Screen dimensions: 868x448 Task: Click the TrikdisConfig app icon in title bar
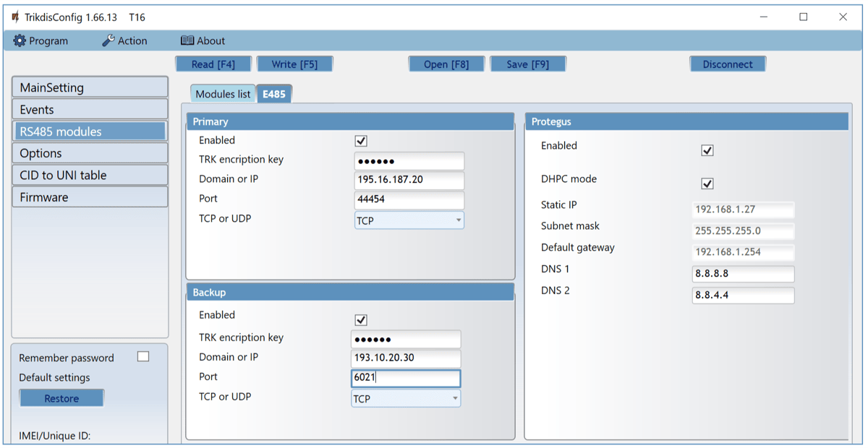point(16,17)
